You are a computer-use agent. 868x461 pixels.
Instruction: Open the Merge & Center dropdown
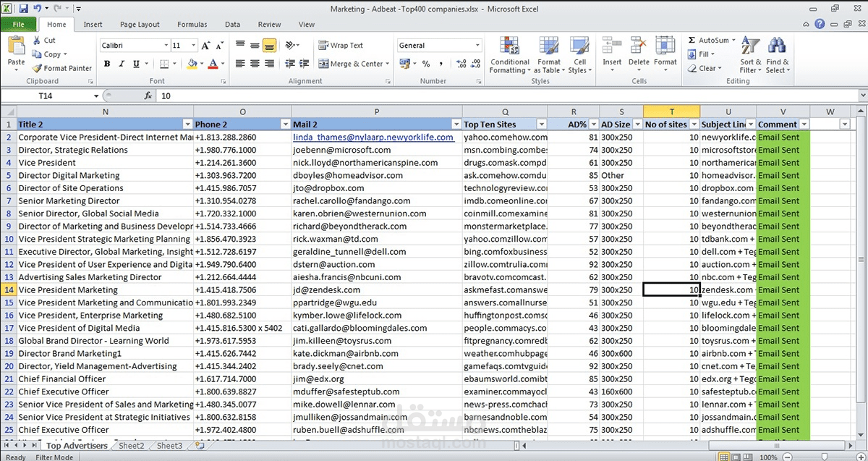click(x=388, y=64)
